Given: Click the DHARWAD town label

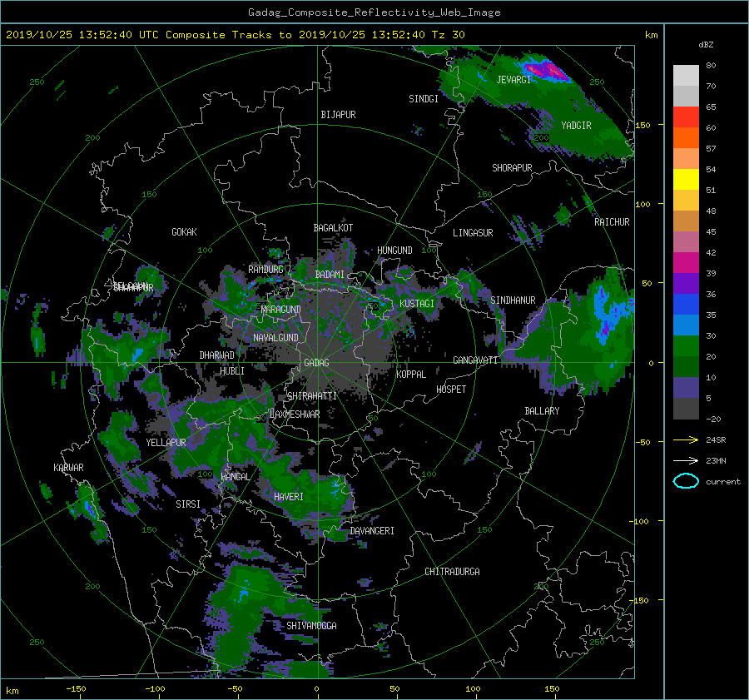Looking at the screenshot, I should pos(216,355).
